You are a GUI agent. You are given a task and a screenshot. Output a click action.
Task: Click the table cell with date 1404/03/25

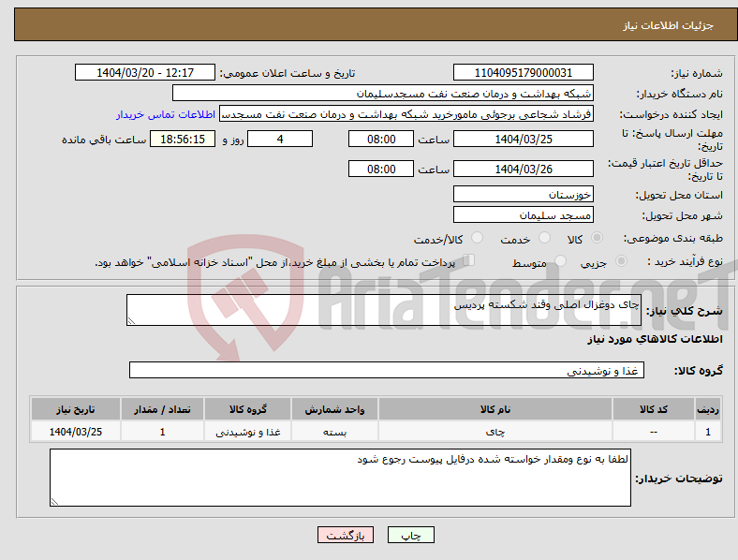[x=76, y=432]
